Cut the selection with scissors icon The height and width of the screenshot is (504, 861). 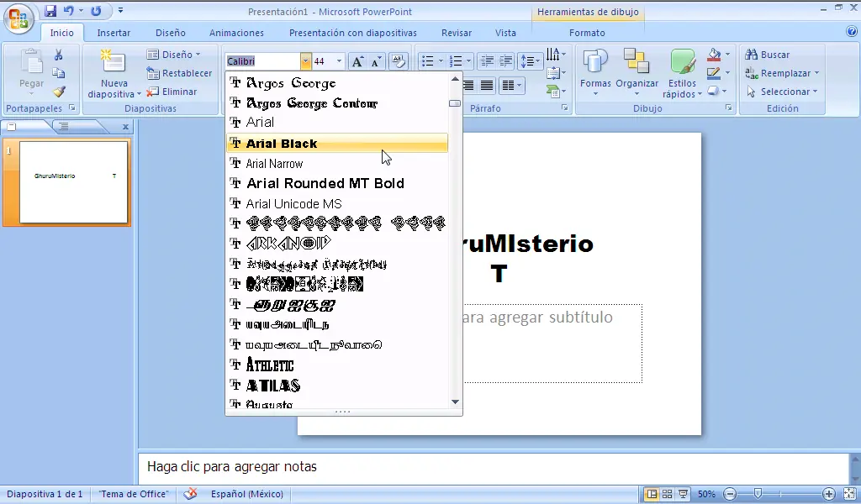pyautogui.click(x=58, y=55)
